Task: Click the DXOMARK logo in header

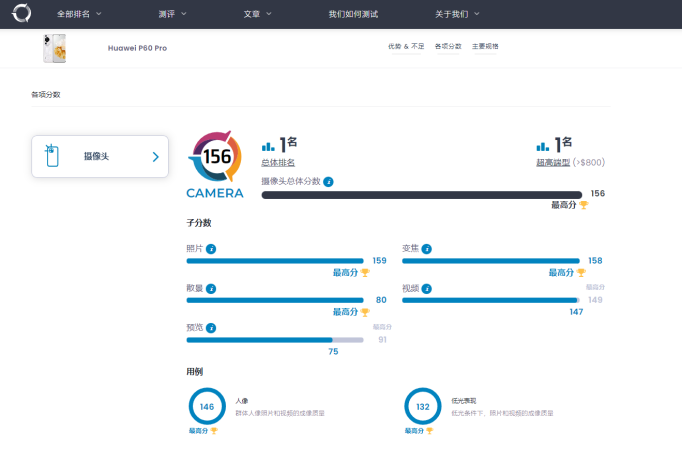Action: point(21,14)
